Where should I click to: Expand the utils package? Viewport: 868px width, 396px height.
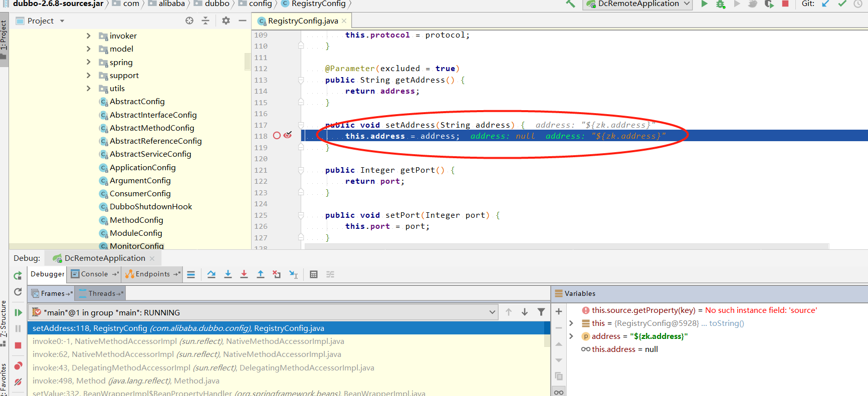click(x=89, y=88)
